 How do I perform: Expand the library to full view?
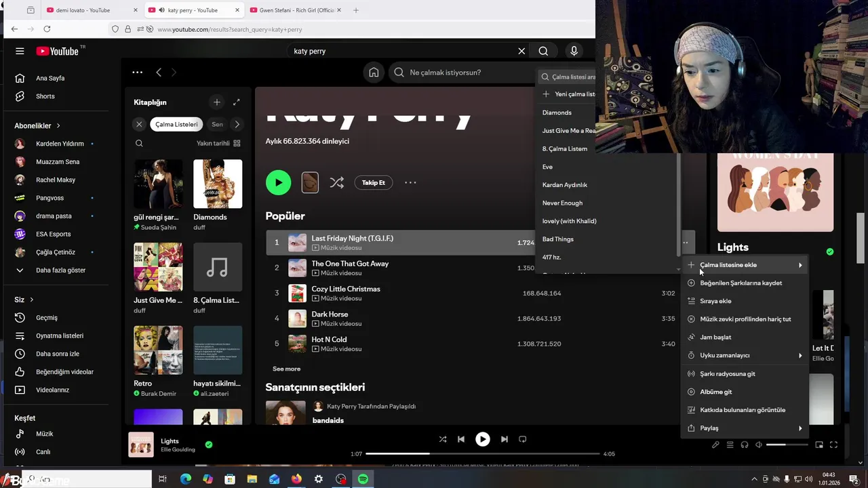coord(236,102)
